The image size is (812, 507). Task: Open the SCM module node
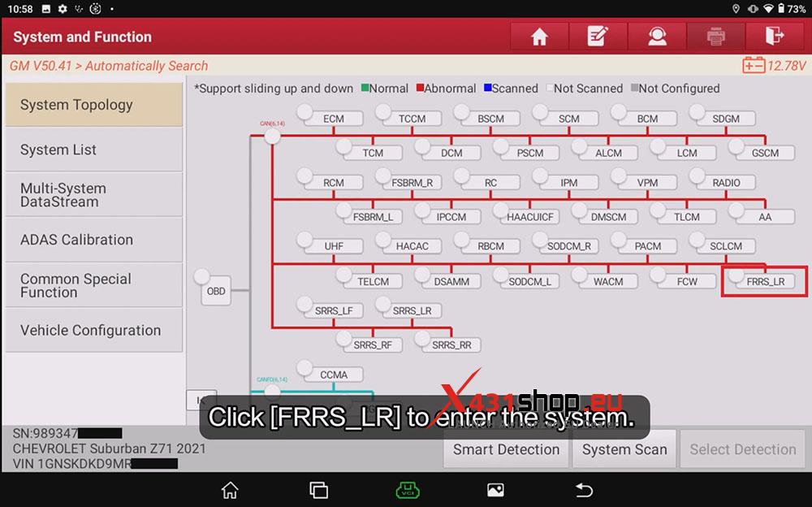pos(569,119)
